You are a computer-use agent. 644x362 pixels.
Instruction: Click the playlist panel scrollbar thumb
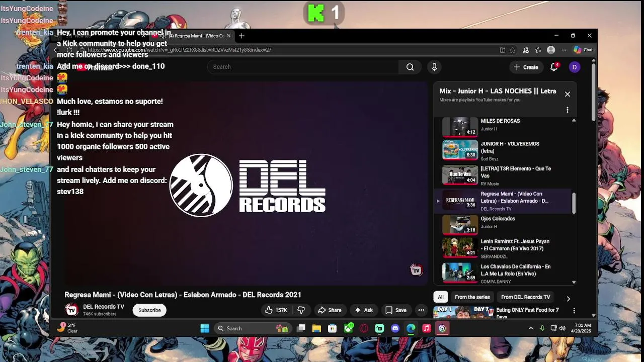574,202
